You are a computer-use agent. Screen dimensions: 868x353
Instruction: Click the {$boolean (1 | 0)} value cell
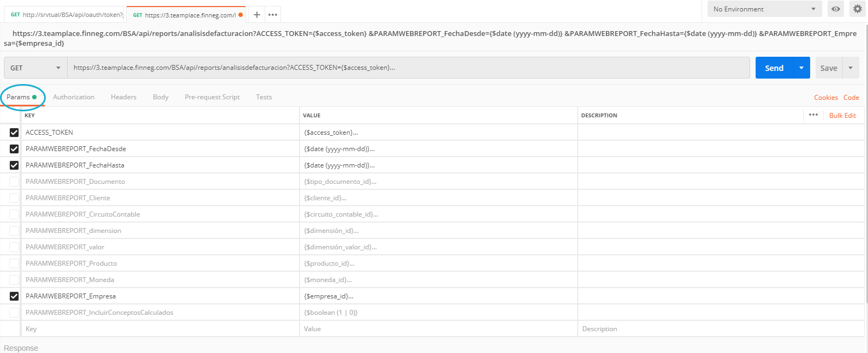coord(438,313)
